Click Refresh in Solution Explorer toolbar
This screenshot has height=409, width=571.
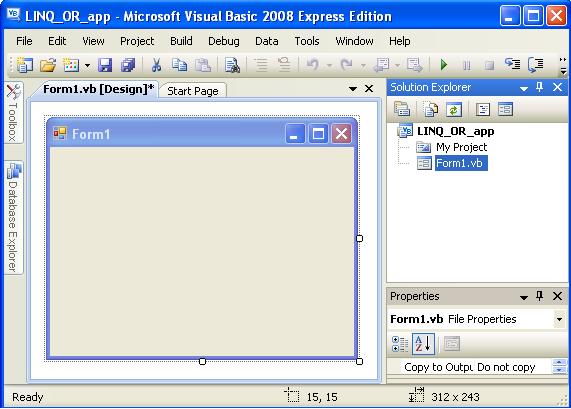point(454,110)
